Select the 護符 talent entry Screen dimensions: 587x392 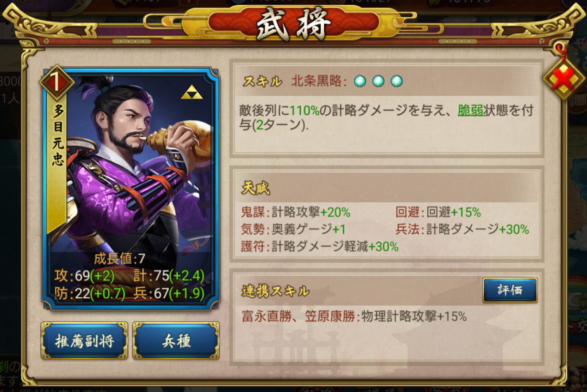[x=320, y=247]
